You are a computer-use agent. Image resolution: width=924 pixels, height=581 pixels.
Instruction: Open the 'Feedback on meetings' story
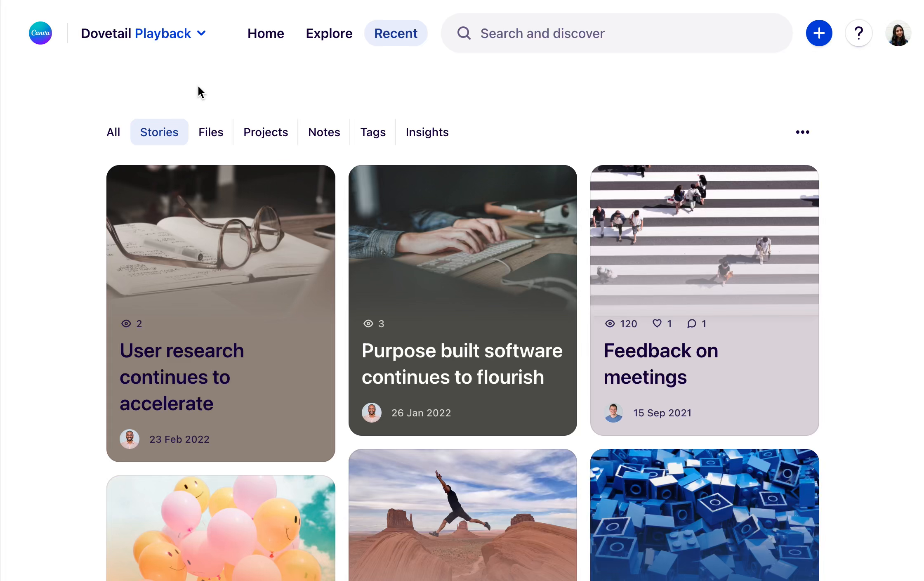pos(661,364)
